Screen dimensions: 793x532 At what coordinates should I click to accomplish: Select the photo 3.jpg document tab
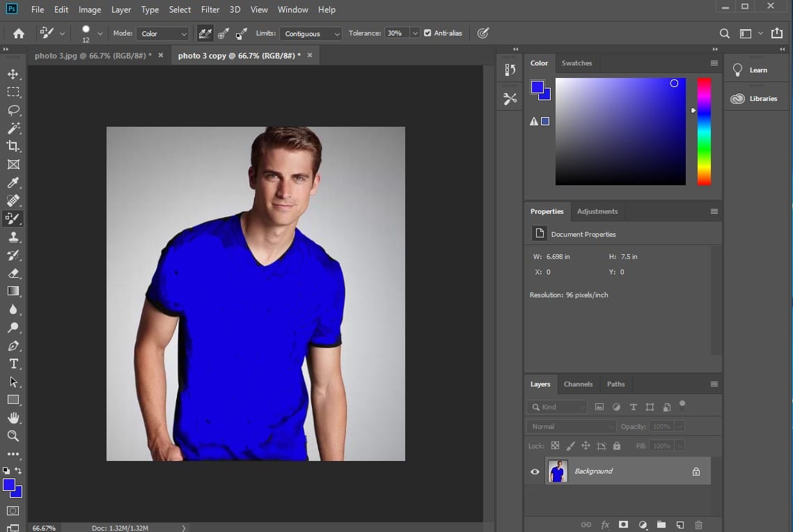pos(91,55)
